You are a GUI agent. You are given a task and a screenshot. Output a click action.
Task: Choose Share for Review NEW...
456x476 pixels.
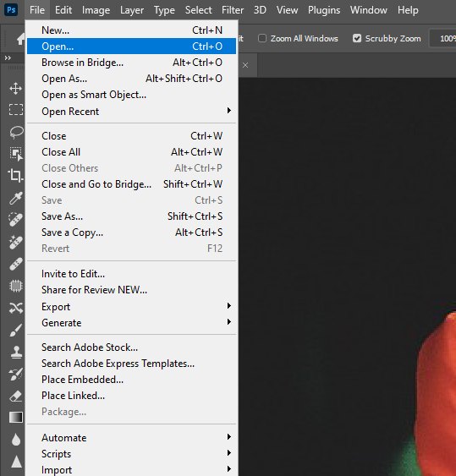[x=131, y=290]
